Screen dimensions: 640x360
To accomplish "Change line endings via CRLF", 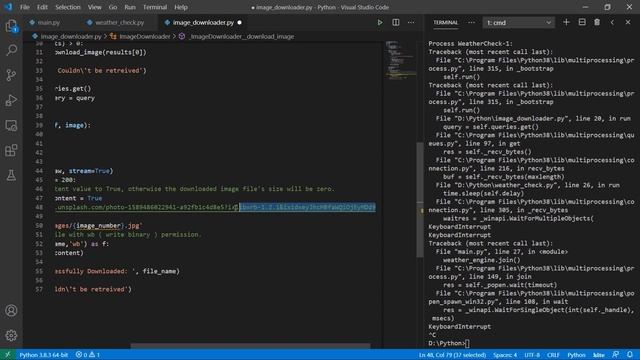I will (x=553, y=355).
